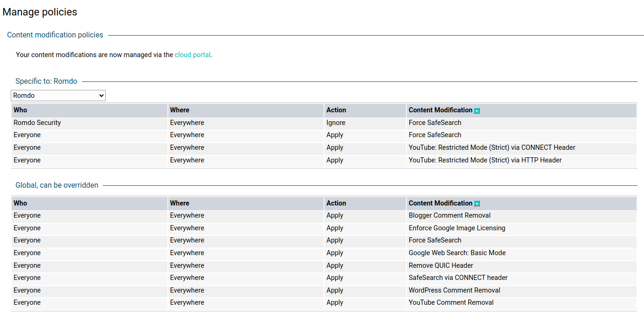Click Content Modification header text in the Global table
This screenshot has width=644, height=316.
[441, 203]
